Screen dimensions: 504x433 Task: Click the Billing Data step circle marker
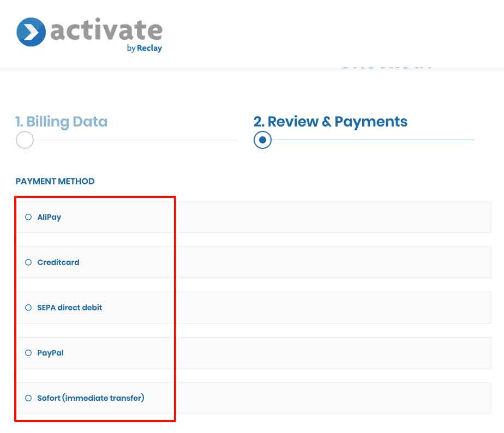(x=25, y=140)
